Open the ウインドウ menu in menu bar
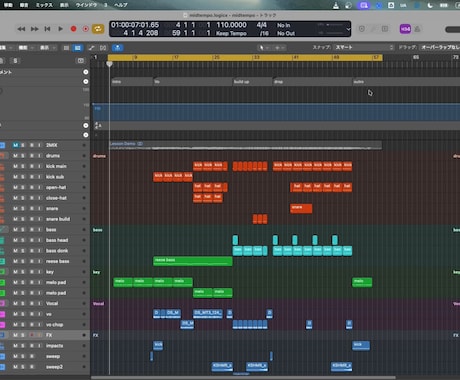Viewport: 460px width, 380px height. click(x=86, y=5)
